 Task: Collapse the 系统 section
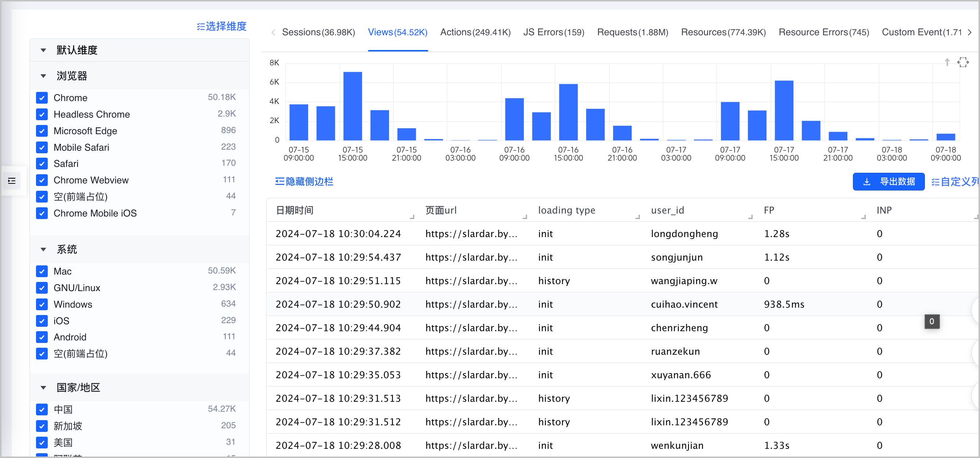[x=43, y=250]
